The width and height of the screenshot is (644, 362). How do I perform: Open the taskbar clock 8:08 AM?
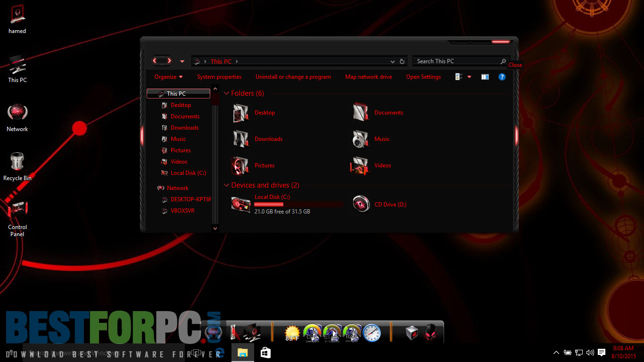coord(624,352)
